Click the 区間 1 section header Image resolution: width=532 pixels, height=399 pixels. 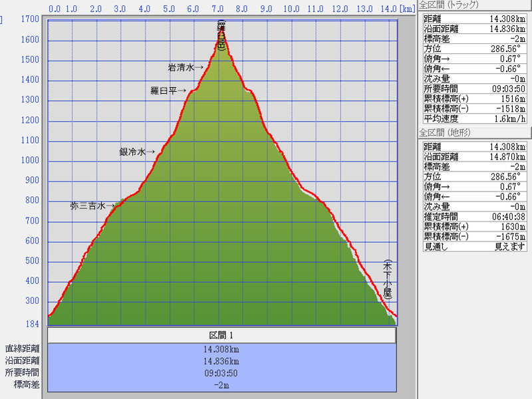coord(221,334)
